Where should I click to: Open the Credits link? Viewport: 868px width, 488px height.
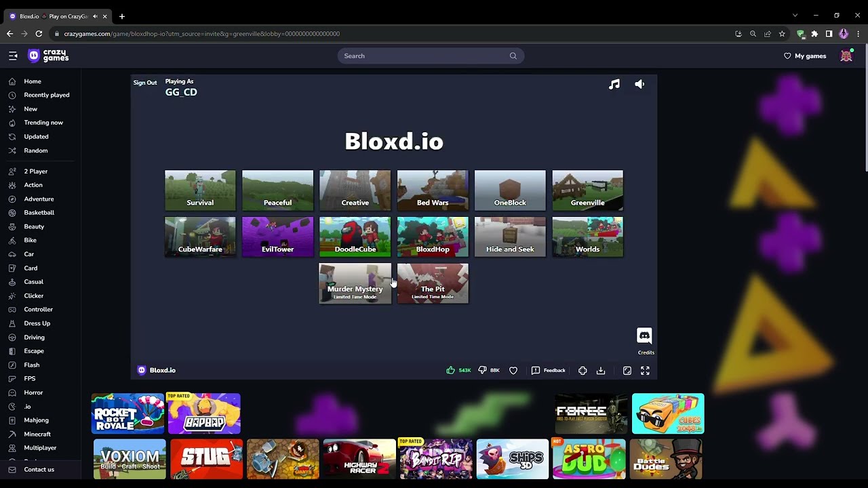click(646, 352)
